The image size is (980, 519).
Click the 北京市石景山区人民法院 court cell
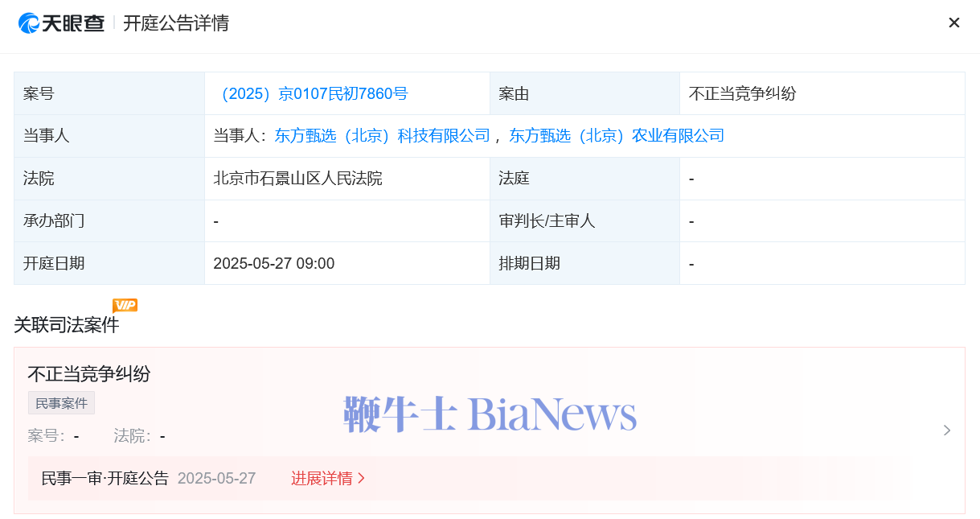click(x=346, y=179)
